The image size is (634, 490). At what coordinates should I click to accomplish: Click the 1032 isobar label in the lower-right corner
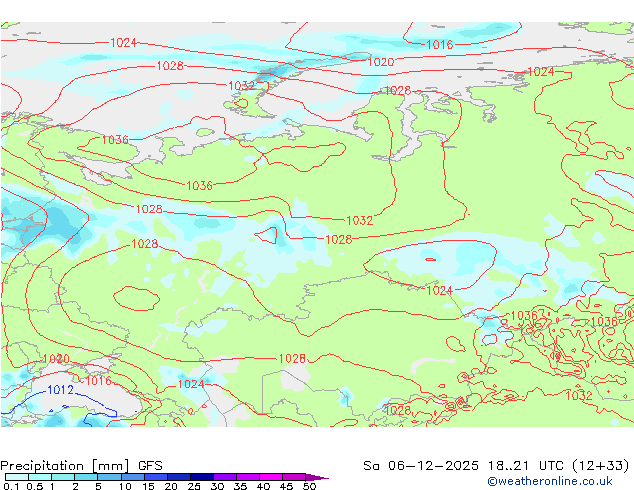point(579,395)
